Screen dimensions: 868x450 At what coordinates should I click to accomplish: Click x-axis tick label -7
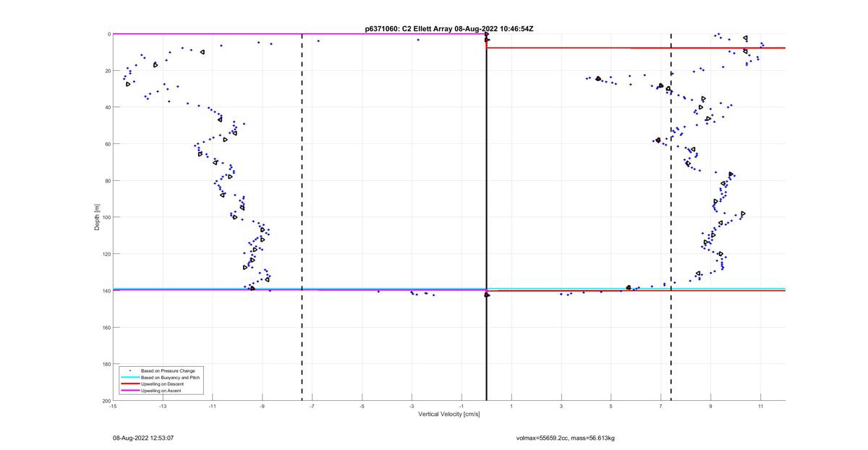(312, 407)
